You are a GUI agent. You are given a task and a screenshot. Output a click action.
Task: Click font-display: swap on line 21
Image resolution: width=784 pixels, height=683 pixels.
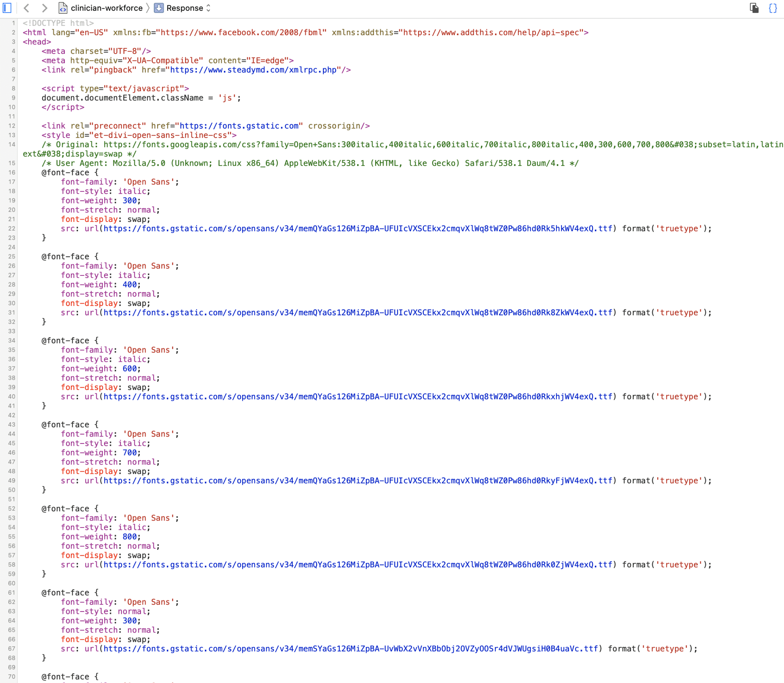(106, 219)
